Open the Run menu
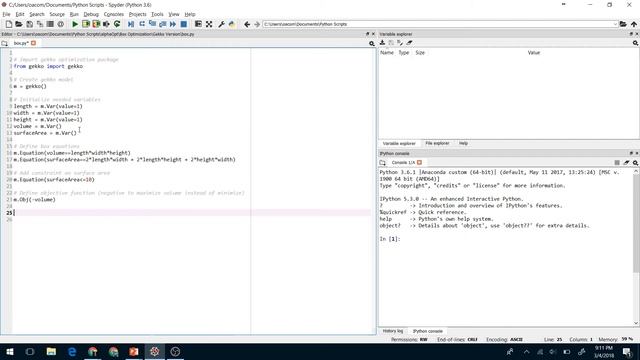640x360 pixels. click(x=74, y=14)
